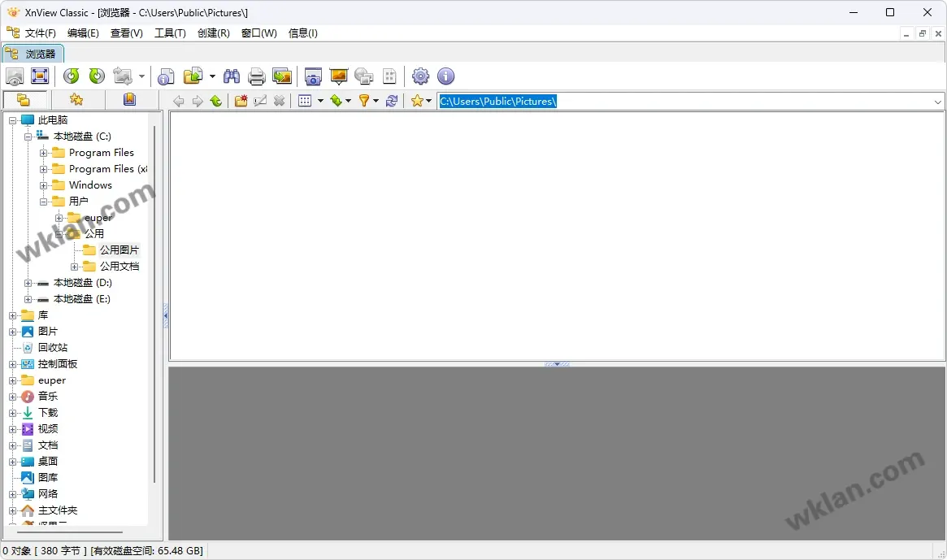Open the options gear icon
Image resolution: width=947 pixels, height=560 pixels.
pos(420,76)
